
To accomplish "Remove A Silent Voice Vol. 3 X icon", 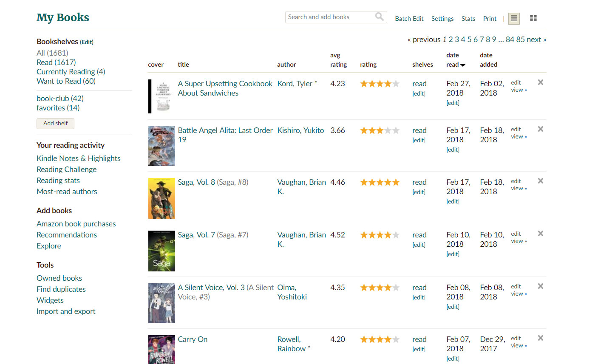I will click(x=540, y=286).
